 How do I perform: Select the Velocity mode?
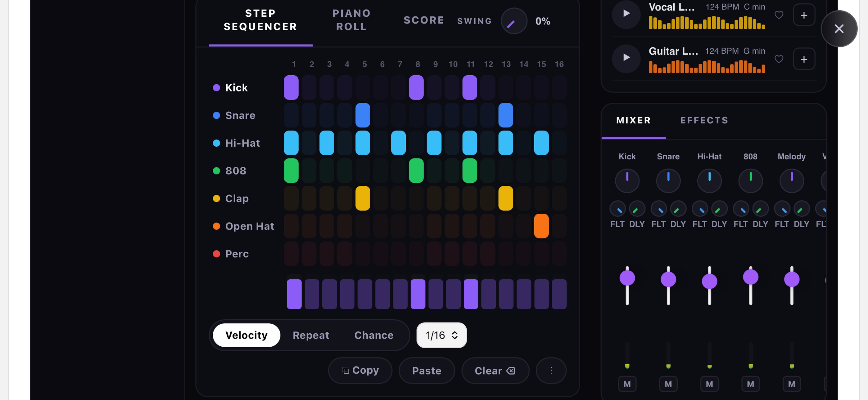click(246, 335)
